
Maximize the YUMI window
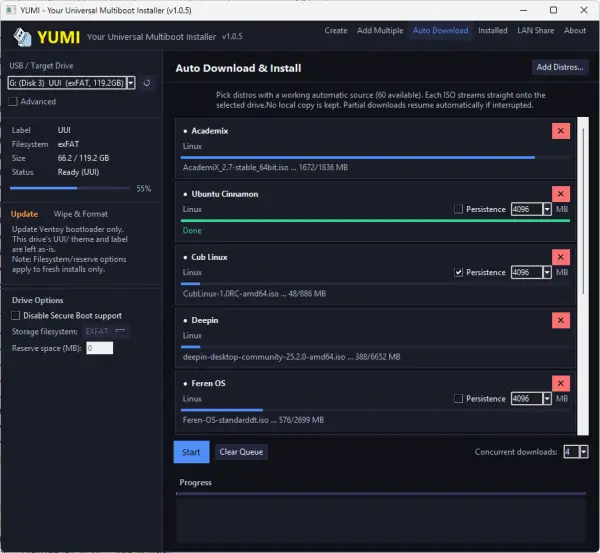pyautogui.click(x=553, y=10)
